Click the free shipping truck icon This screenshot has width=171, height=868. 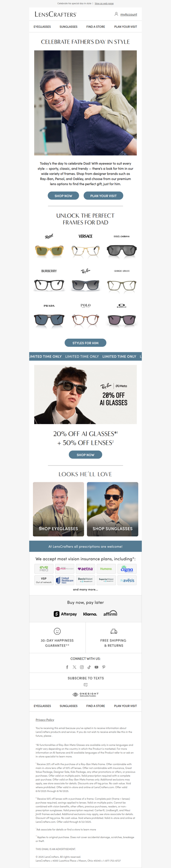pos(114,631)
